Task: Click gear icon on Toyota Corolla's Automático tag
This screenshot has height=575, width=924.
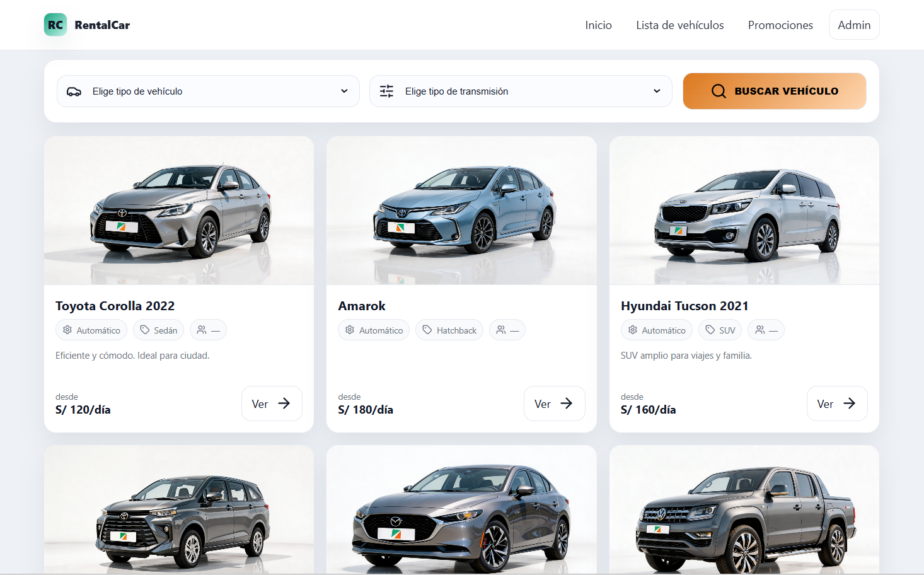Action: [x=67, y=330]
